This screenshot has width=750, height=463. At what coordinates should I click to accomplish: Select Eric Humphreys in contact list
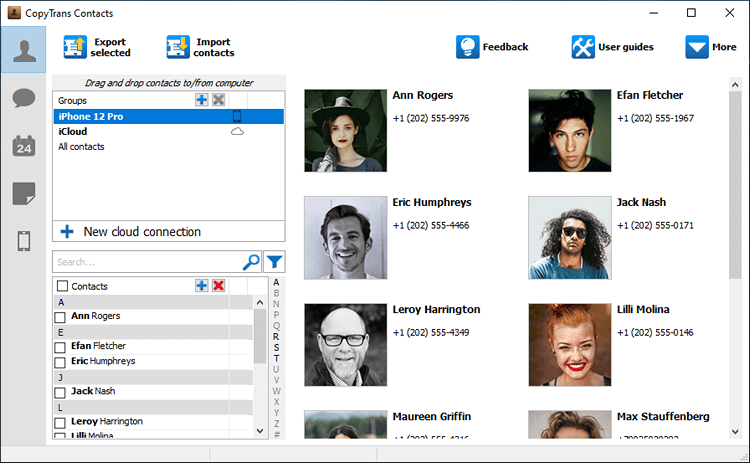pyautogui.click(x=103, y=361)
